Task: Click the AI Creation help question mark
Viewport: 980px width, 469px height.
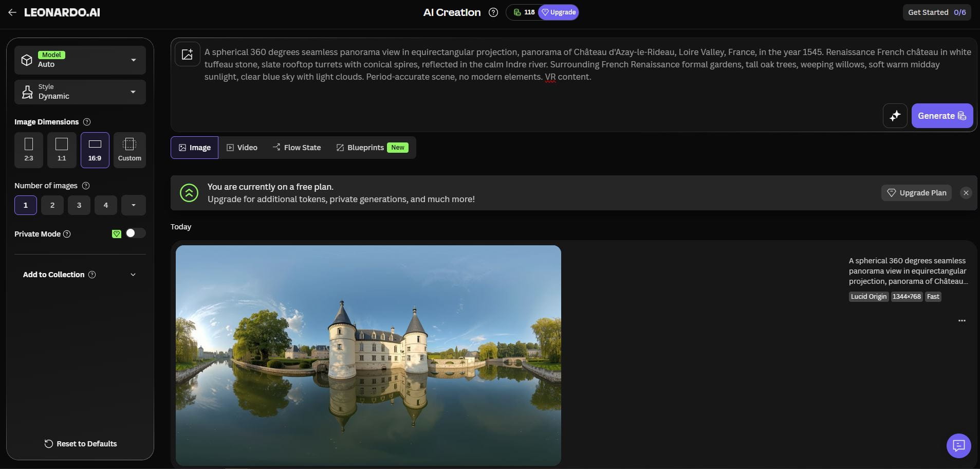Action: 493,12
